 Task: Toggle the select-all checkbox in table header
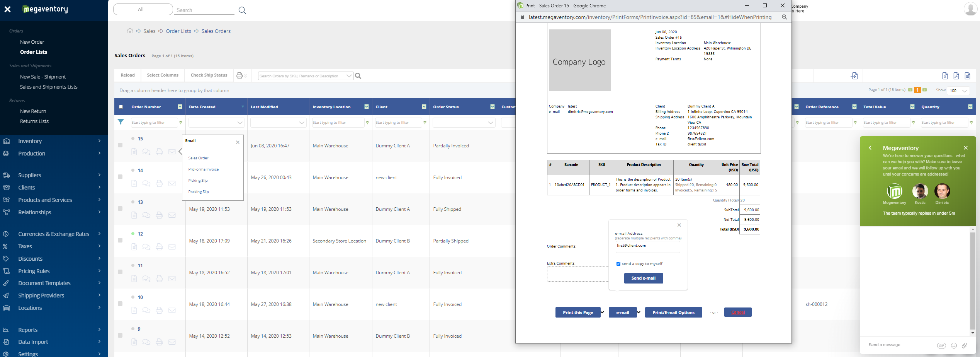(x=121, y=107)
